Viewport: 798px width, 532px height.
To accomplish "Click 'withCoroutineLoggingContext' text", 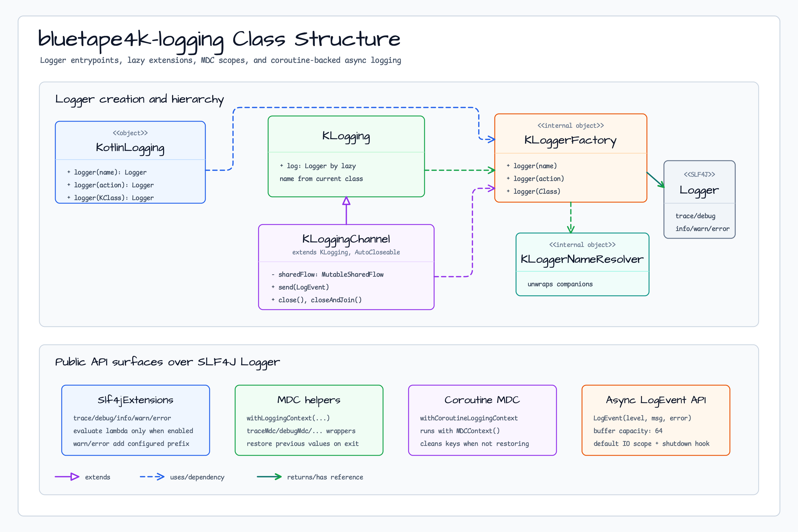I will tap(469, 418).
